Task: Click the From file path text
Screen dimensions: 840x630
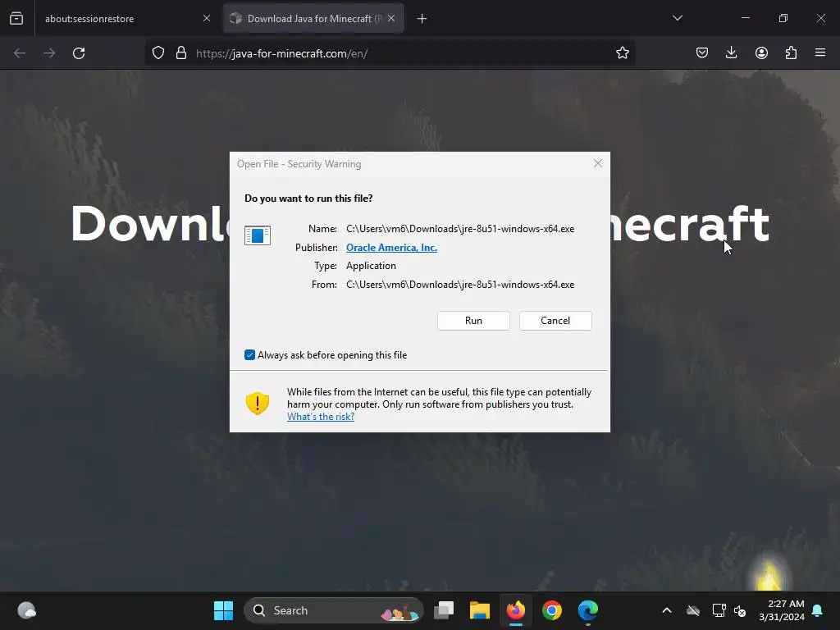Action: 460,285
